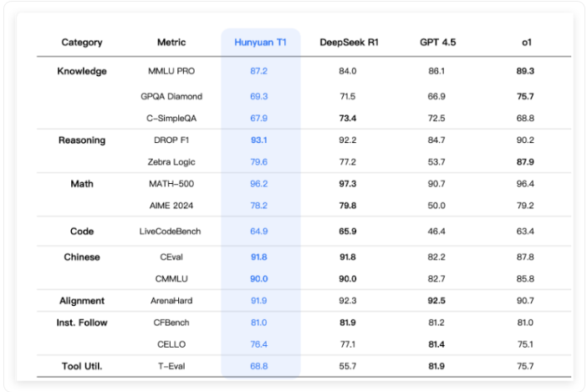Select GPT 4.5 DROP F1 score 84.7
The width and height of the screenshot is (587, 392).
(436, 140)
